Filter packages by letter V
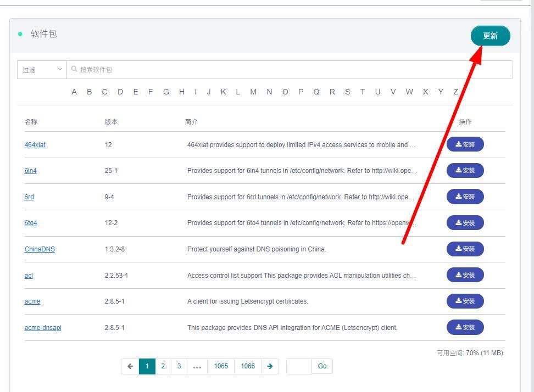The height and width of the screenshot is (392, 534). (x=393, y=92)
